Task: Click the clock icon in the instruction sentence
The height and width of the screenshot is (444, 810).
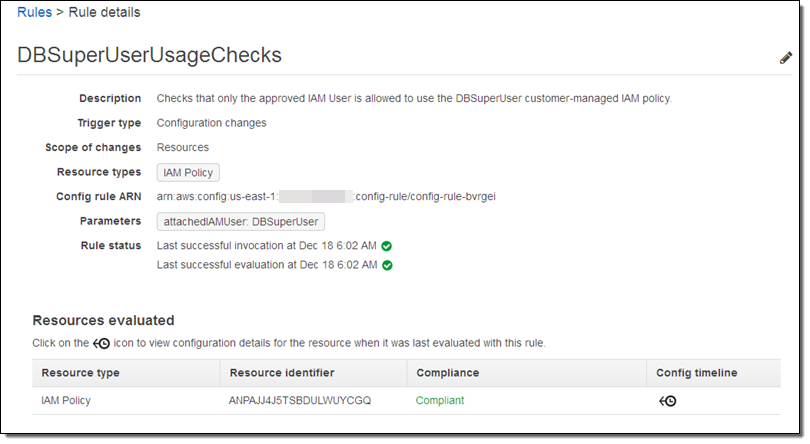Action: tap(101, 343)
